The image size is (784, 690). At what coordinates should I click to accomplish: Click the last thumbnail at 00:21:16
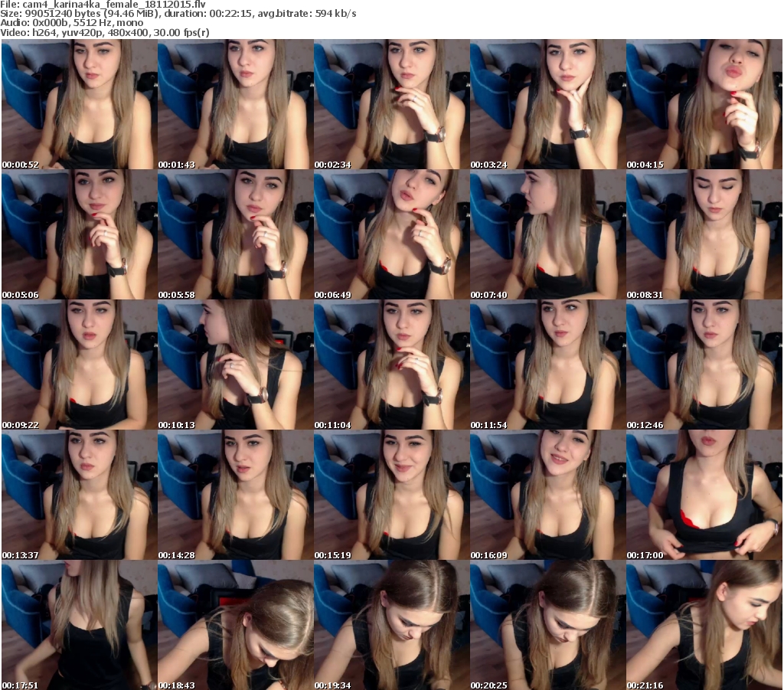point(704,625)
